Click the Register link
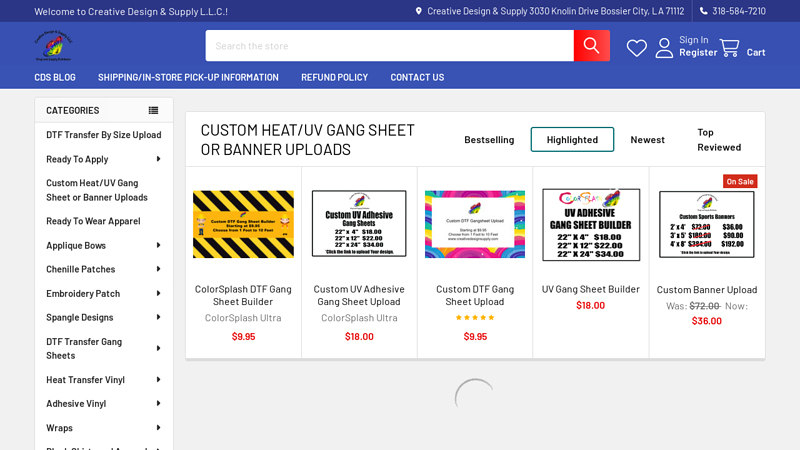Viewport: 800px width, 450px height. 697,52
